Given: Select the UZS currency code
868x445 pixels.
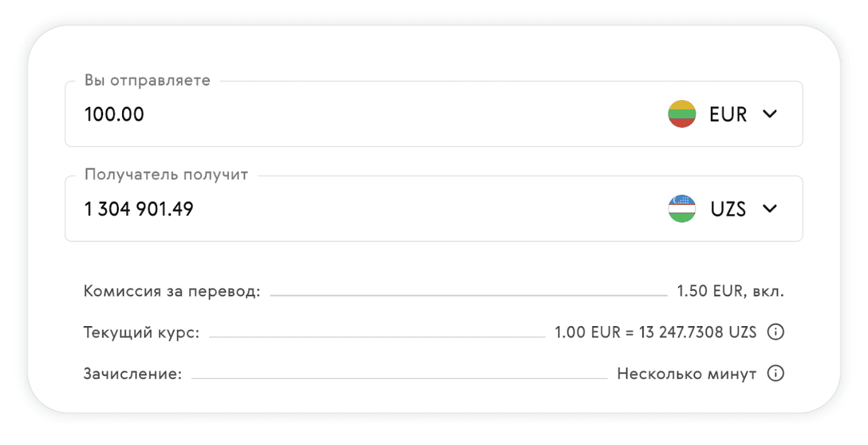Looking at the screenshot, I should click(x=728, y=209).
